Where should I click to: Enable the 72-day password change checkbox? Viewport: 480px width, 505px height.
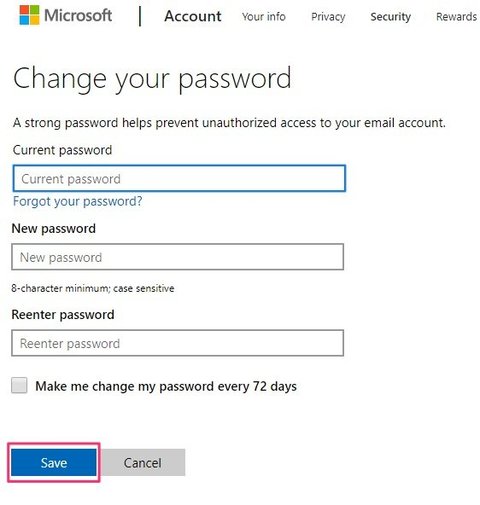19,385
